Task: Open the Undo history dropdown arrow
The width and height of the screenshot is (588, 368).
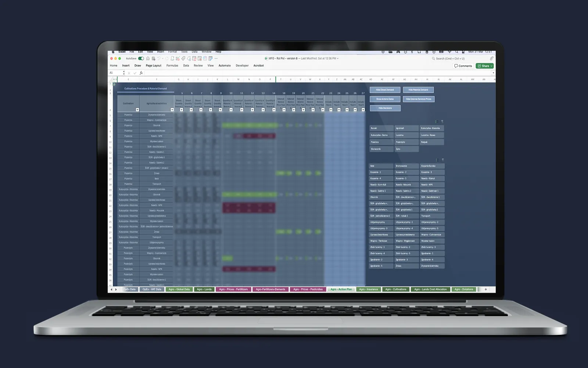Action: coord(163,59)
